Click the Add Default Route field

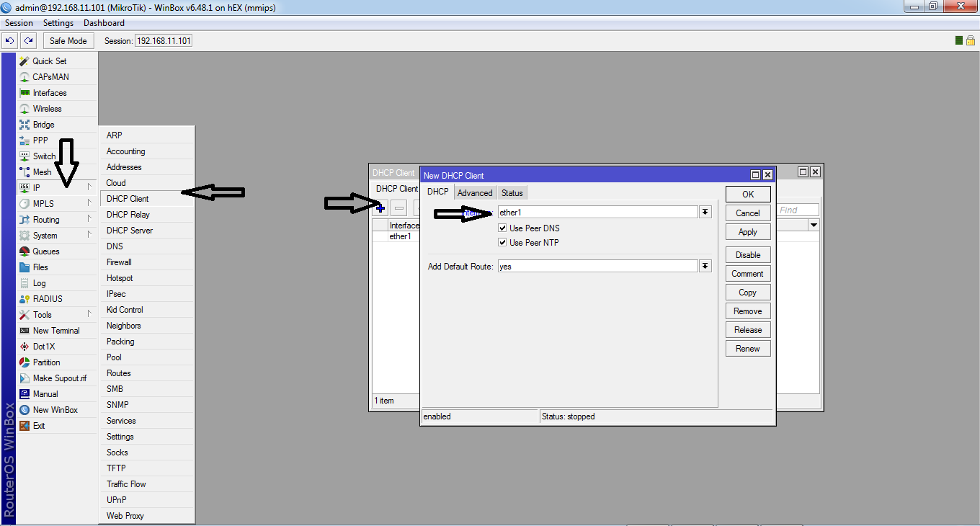point(597,267)
